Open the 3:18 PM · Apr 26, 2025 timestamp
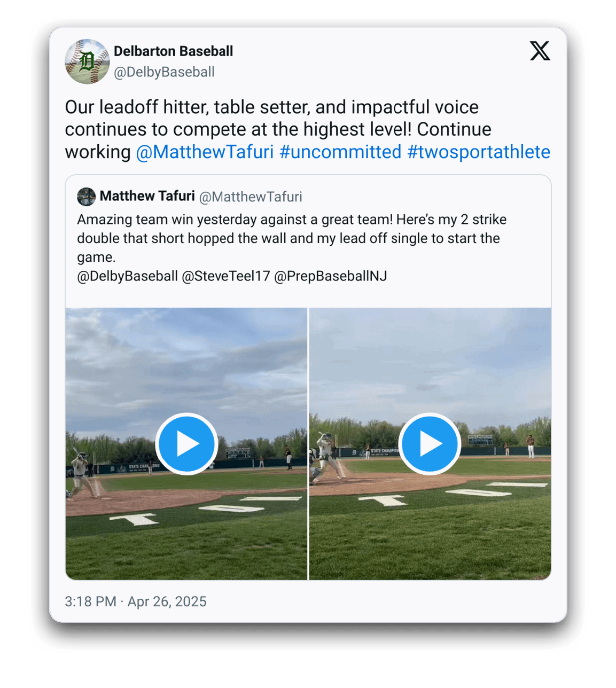The height and width of the screenshot is (688, 616). pos(136,601)
